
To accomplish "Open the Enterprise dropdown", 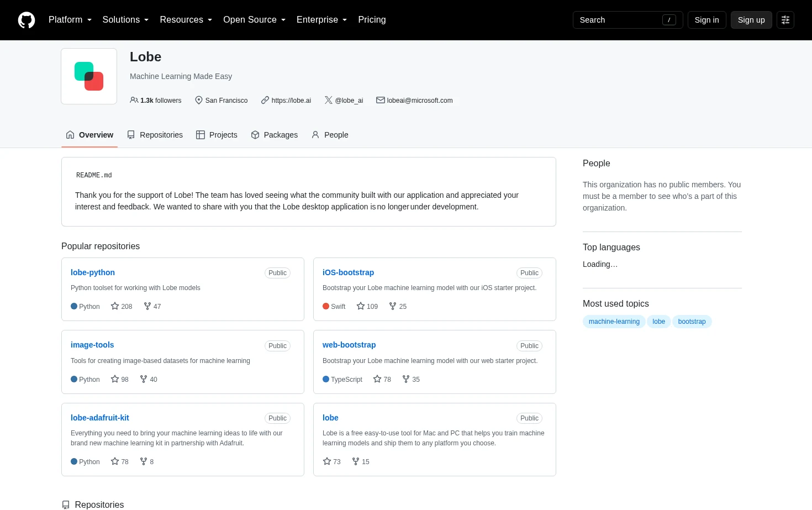I will coord(322,20).
